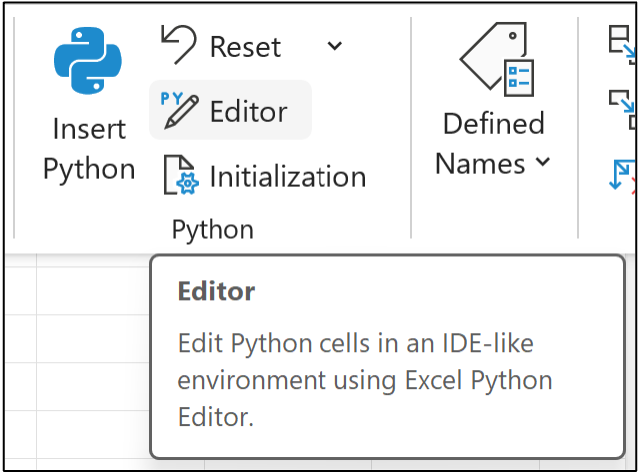Click the Initialization text label
Image resolution: width=640 pixels, height=473 pixels.
coord(287,177)
